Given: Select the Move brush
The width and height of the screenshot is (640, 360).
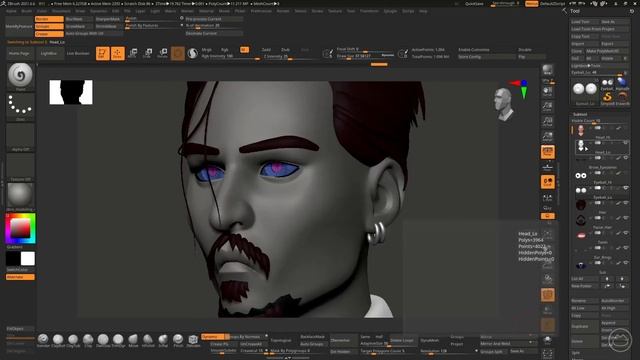Looking at the screenshot, I should coord(133,340).
